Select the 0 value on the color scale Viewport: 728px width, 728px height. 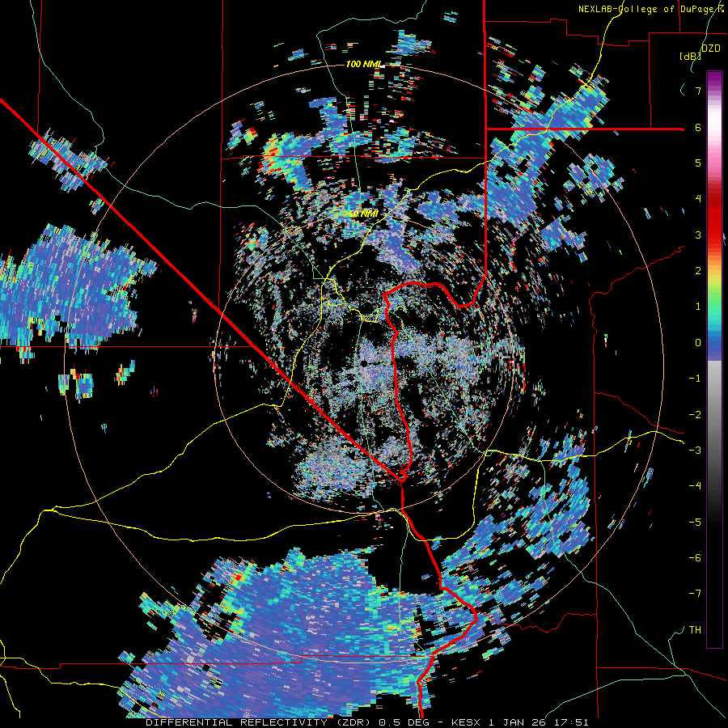[x=698, y=343]
